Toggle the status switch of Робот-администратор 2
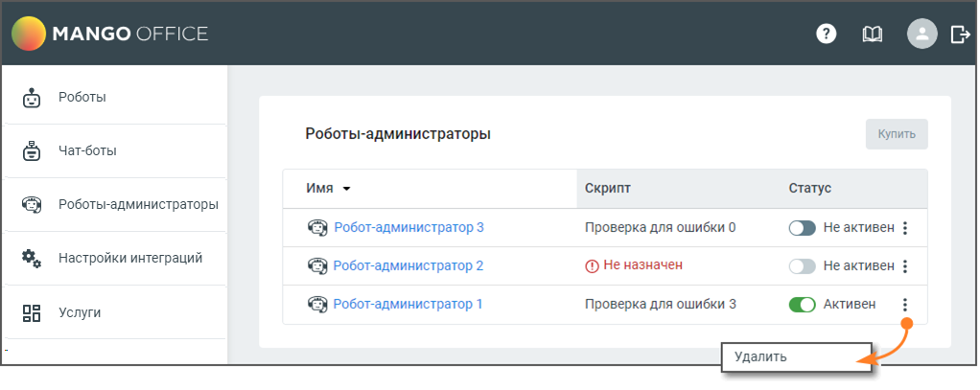The image size is (980, 390). pyautogui.click(x=802, y=266)
